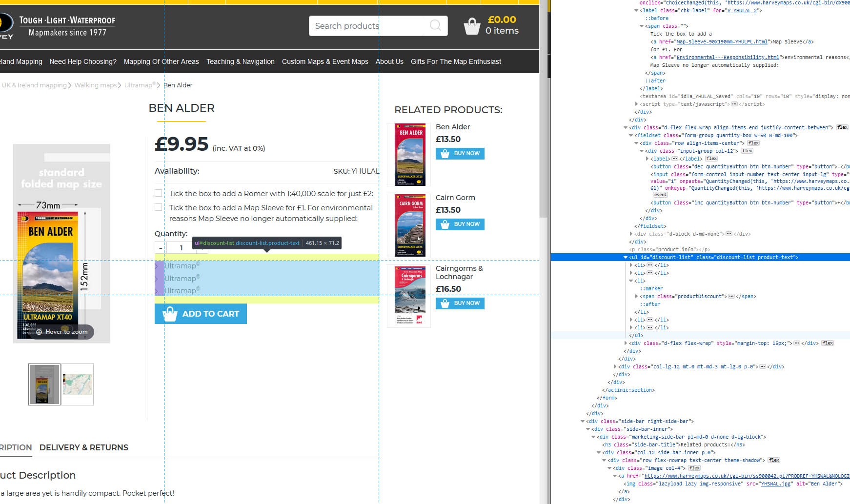Expand the first li under discount-list
The image size is (850, 504).
631,265
